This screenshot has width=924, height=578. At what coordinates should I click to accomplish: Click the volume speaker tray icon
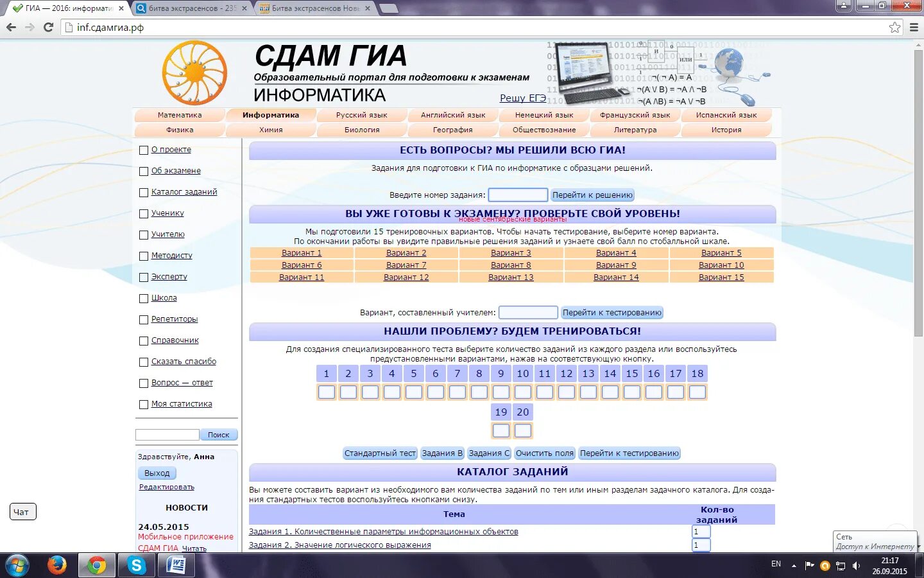[856, 566]
